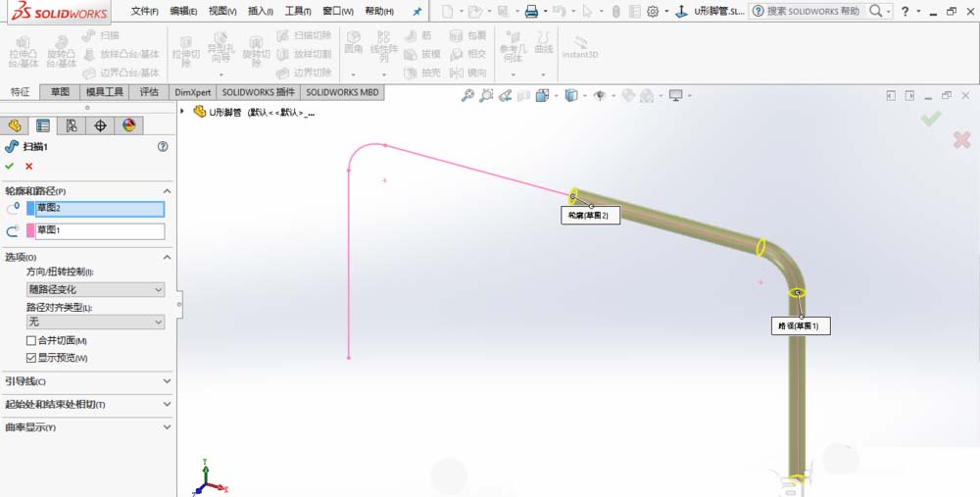Open View Settings monitor icon
Screen dimensions: 980x497
[675, 96]
